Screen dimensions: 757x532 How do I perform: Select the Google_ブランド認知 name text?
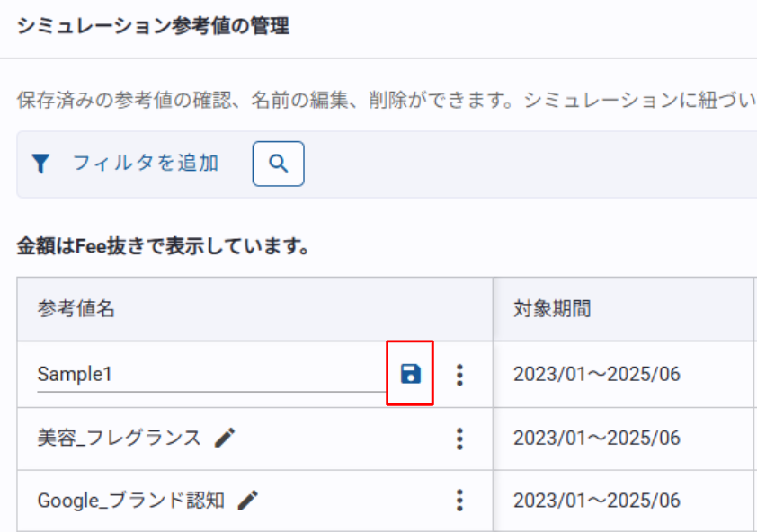pyautogui.click(x=131, y=501)
